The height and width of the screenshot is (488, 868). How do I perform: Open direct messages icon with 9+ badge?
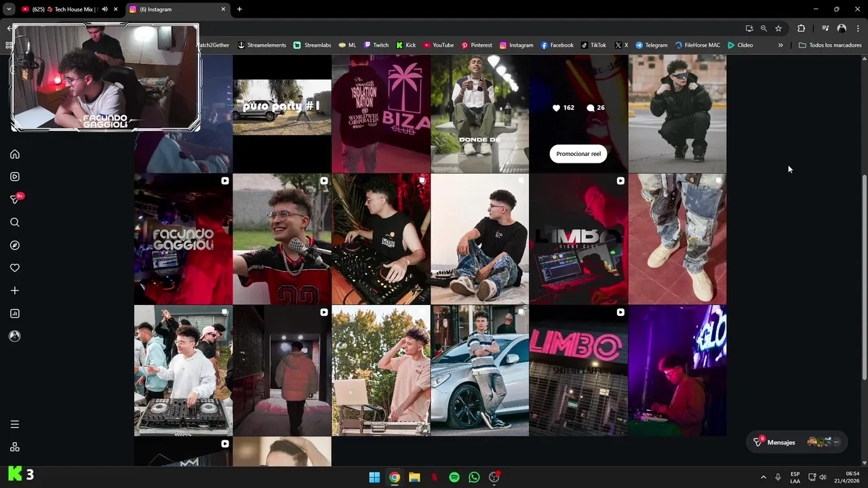point(15,199)
